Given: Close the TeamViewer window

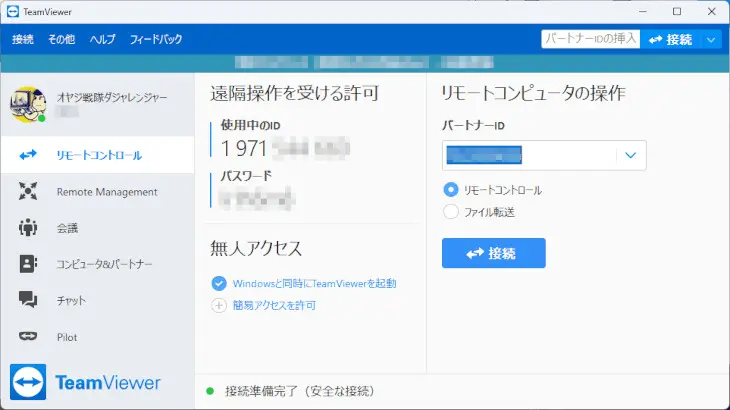Looking at the screenshot, I should [x=711, y=11].
